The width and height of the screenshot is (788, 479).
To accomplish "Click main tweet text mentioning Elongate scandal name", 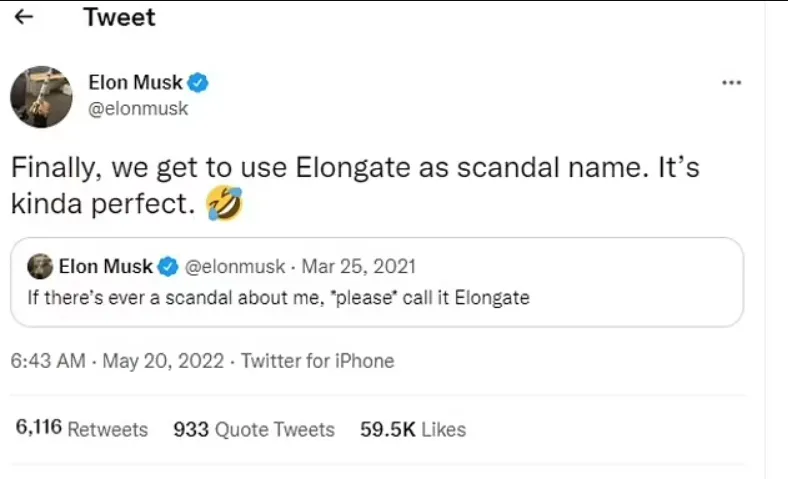I will tap(355, 185).
